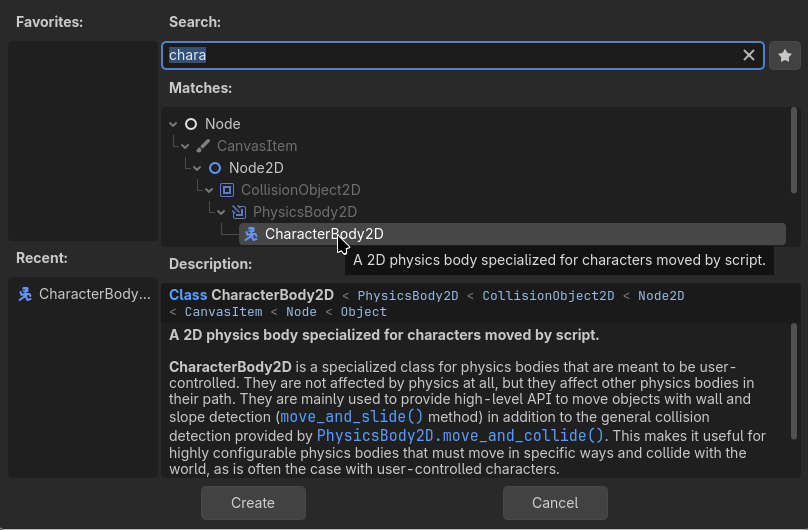Open PhysicsBody2D class link in description header
808x530 pixels.
pyautogui.click(x=408, y=296)
